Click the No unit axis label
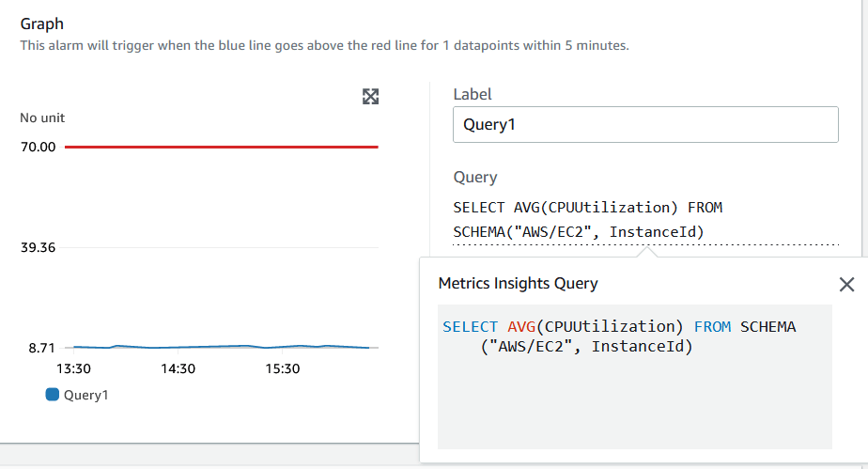This screenshot has width=868, height=469. coord(42,118)
